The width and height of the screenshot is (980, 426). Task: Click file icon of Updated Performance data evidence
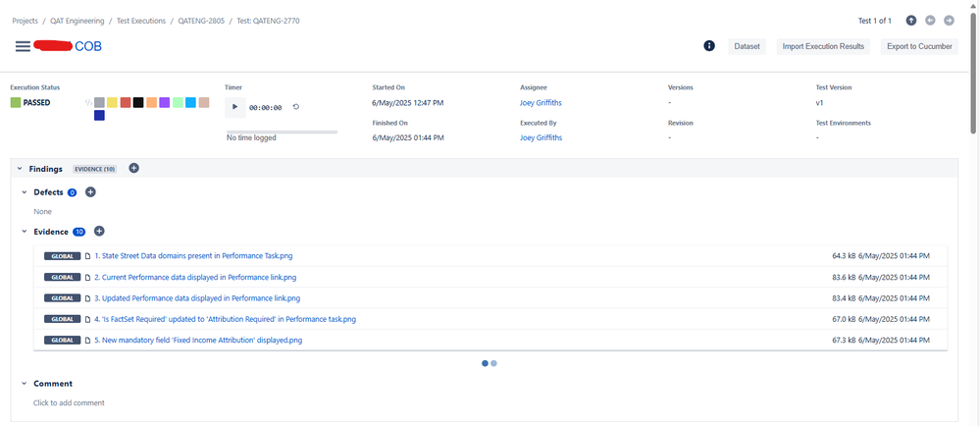click(x=88, y=298)
